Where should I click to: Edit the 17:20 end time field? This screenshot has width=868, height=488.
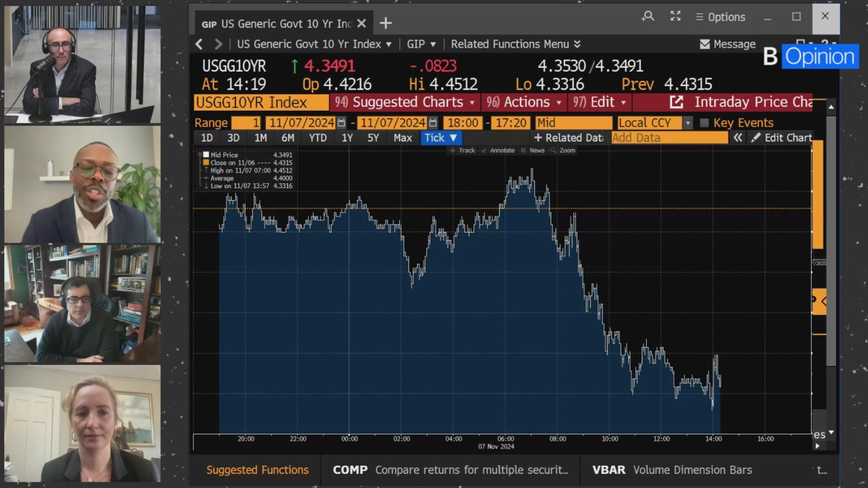tap(510, 123)
